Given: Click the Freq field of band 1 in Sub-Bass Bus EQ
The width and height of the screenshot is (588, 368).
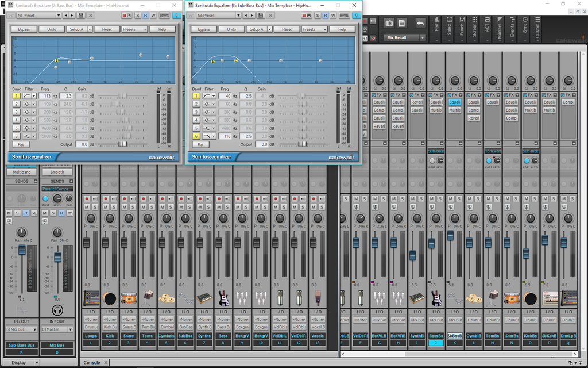Looking at the screenshot, I should pyautogui.click(x=225, y=96).
